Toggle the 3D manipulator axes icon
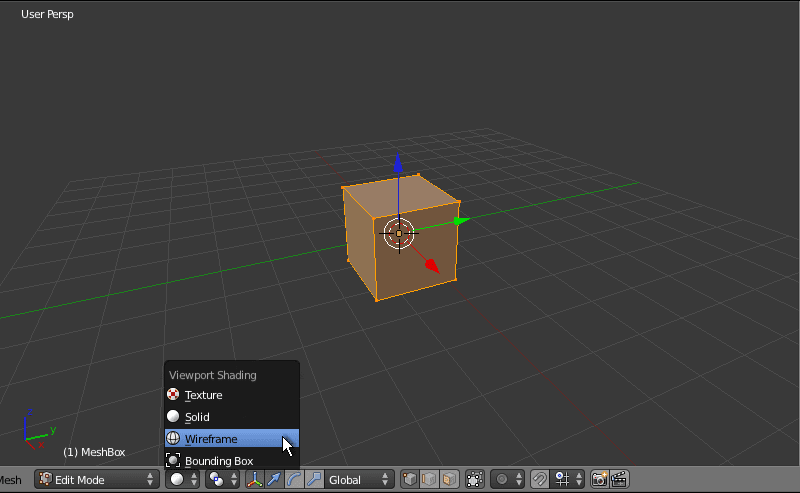The width and height of the screenshot is (800, 493). [x=254, y=480]
